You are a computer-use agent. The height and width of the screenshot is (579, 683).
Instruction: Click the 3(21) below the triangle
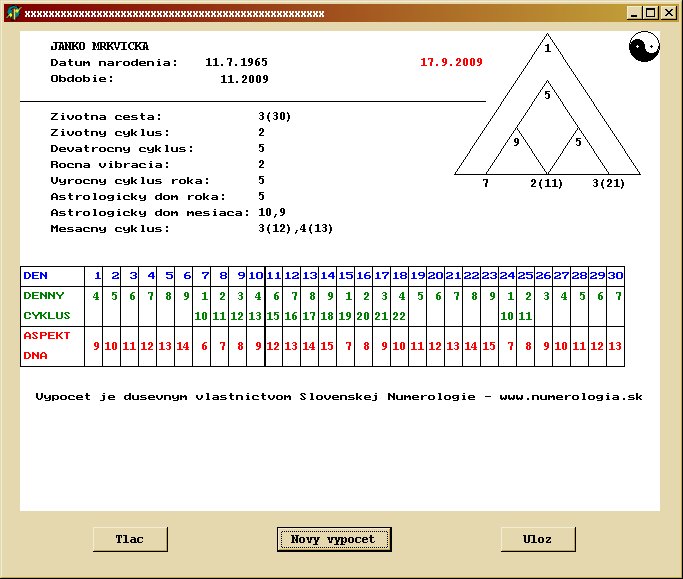tap(609, 183)
